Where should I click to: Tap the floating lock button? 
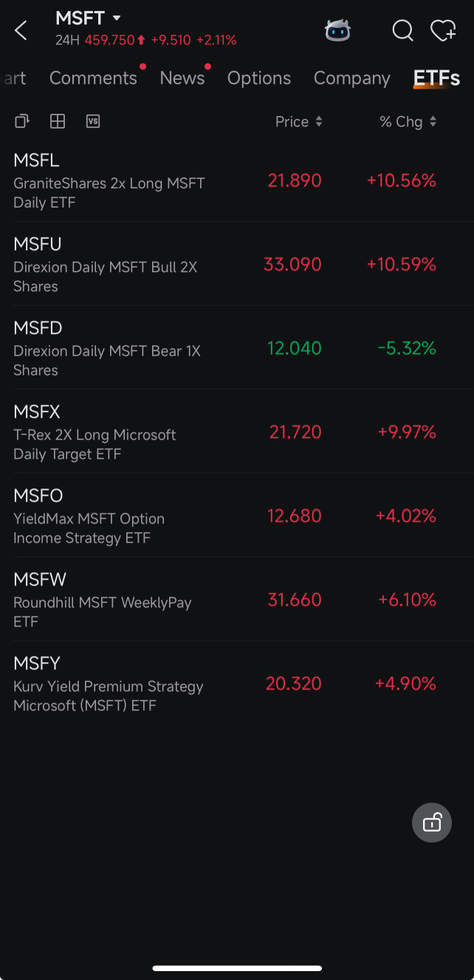432,822
